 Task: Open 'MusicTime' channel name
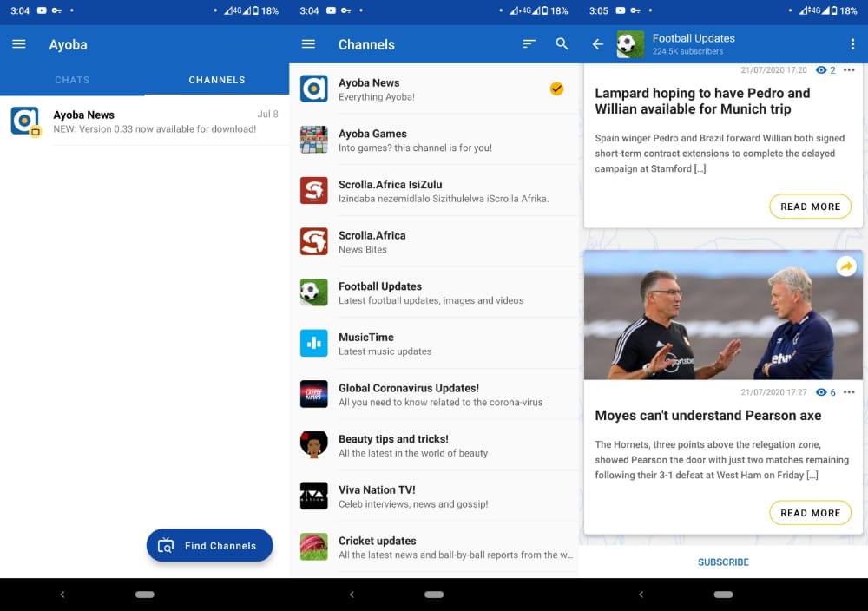tap(366, 337)
